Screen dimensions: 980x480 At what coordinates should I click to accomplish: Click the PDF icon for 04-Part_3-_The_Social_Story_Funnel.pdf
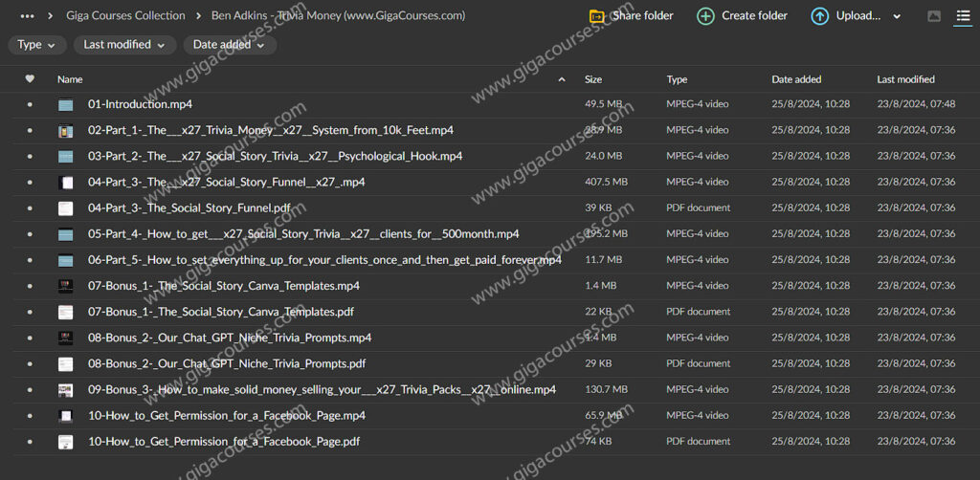tap(65, 208)
